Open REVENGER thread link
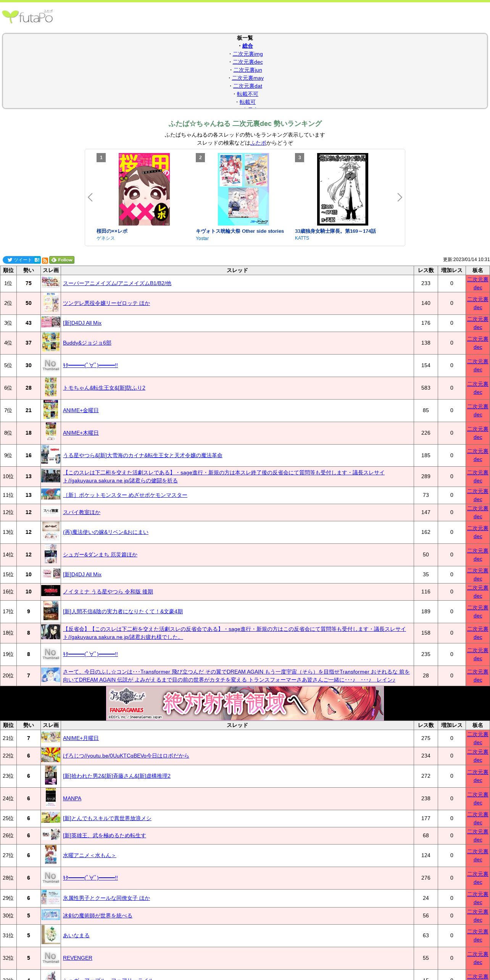The image size is (490, 980). pyautogui.click(x=77, y=958)
